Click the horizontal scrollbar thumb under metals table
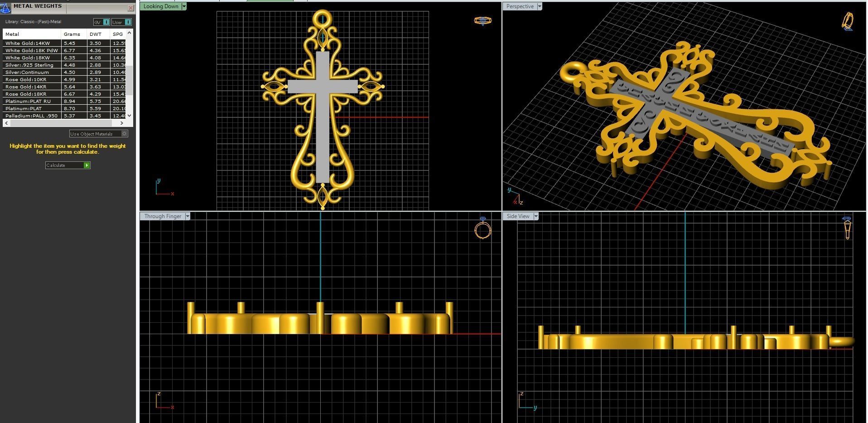 [x=61, y=123]
